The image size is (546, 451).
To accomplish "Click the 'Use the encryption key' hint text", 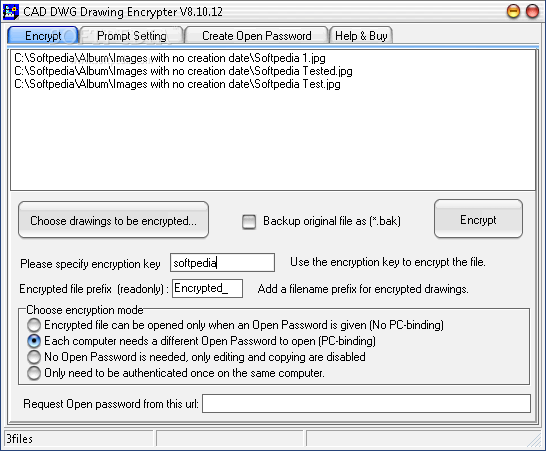I will pyautogui.click(x=388, y=262).
